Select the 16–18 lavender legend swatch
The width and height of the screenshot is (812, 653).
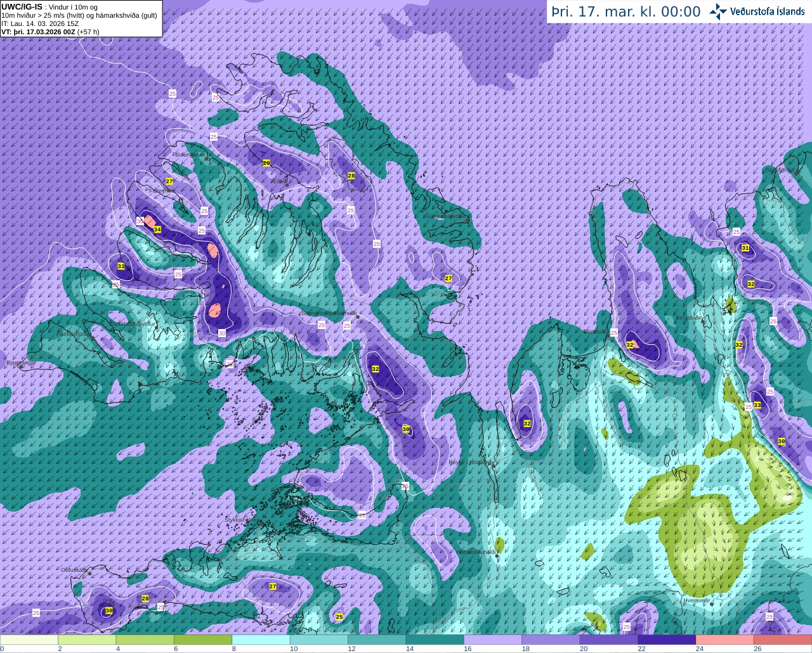tap(494, 640)
